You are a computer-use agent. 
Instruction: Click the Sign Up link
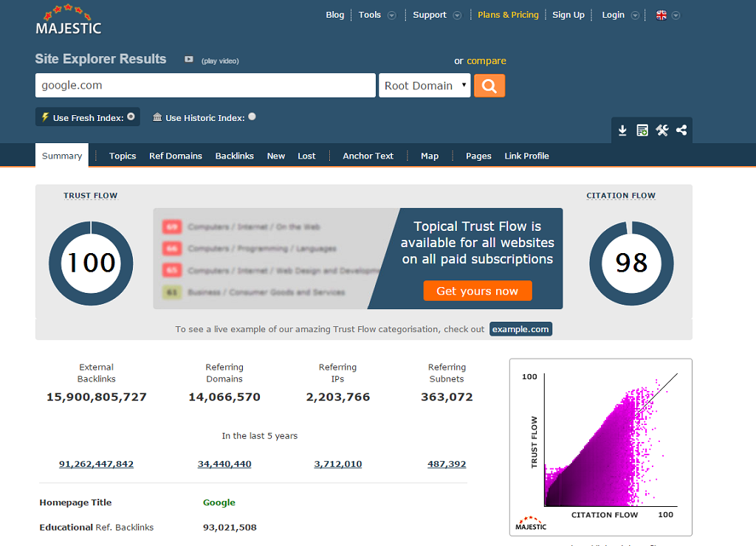coord(568,15)
